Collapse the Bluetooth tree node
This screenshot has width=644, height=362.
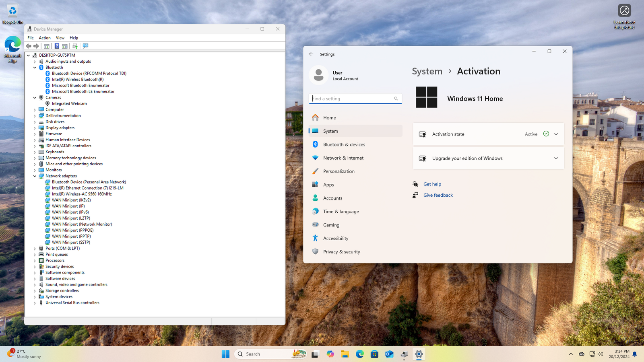35,68
